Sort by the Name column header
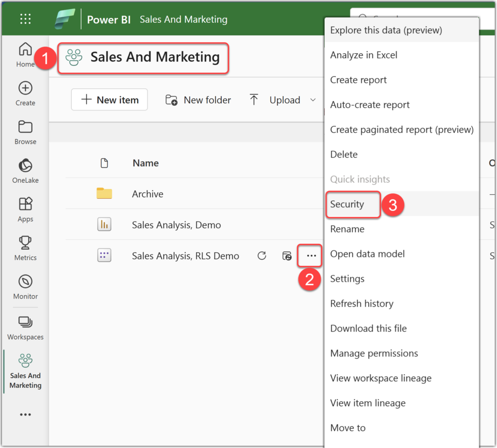The image size is (497, 448). [x=146, y=163]
